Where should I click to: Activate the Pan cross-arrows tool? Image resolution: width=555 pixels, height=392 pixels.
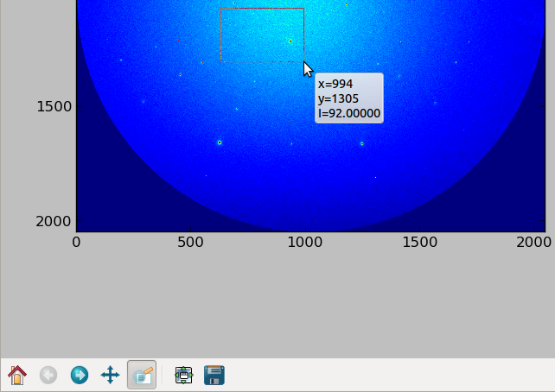(x=110, y=375)
